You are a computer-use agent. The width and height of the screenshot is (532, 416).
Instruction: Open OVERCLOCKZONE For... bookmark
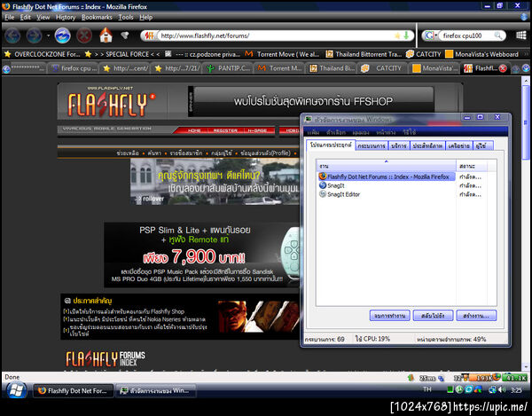click(x=43, y=54)
